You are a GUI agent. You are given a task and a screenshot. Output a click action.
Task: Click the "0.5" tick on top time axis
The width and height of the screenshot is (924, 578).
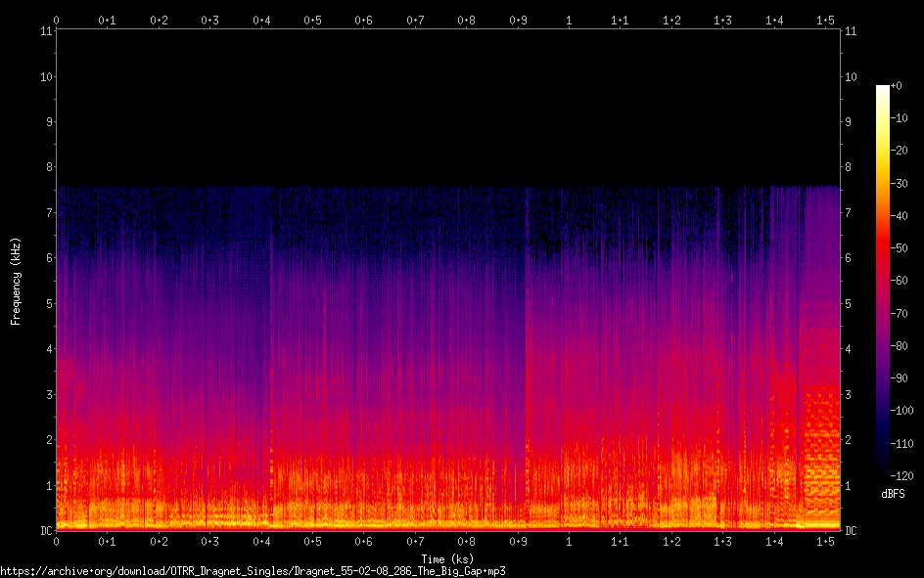point(312,20)
